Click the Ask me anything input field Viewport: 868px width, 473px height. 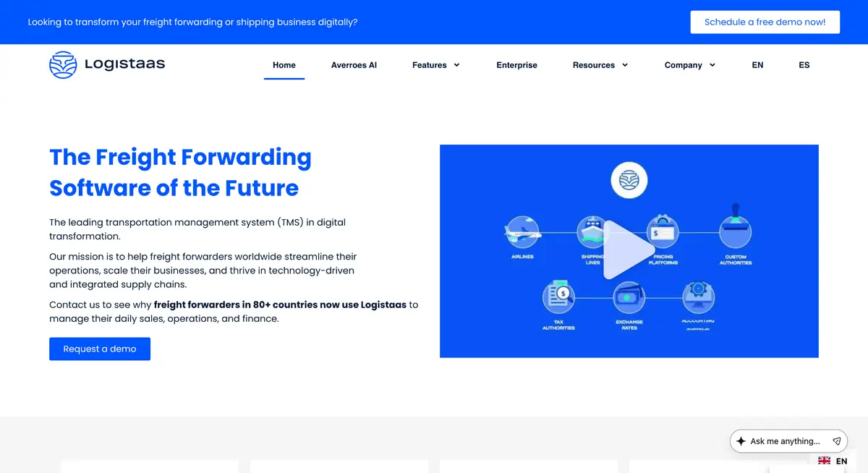788,441
